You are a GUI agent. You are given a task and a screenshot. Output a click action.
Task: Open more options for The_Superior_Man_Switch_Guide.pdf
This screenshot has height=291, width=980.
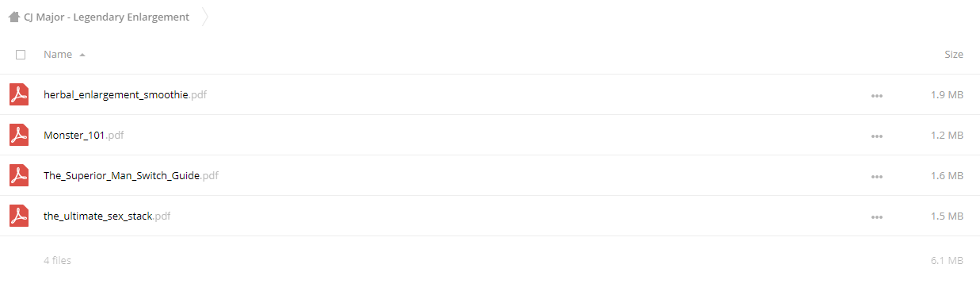pos(876,176)
